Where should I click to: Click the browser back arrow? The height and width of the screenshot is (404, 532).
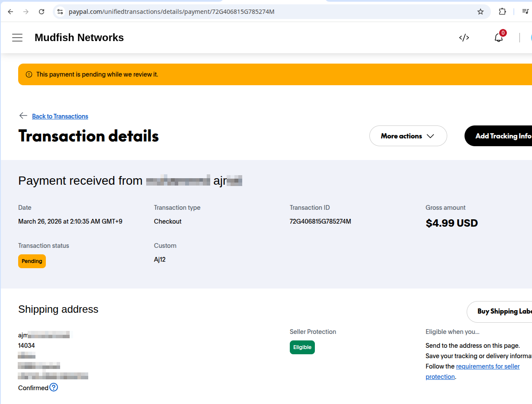pos(10,12)
